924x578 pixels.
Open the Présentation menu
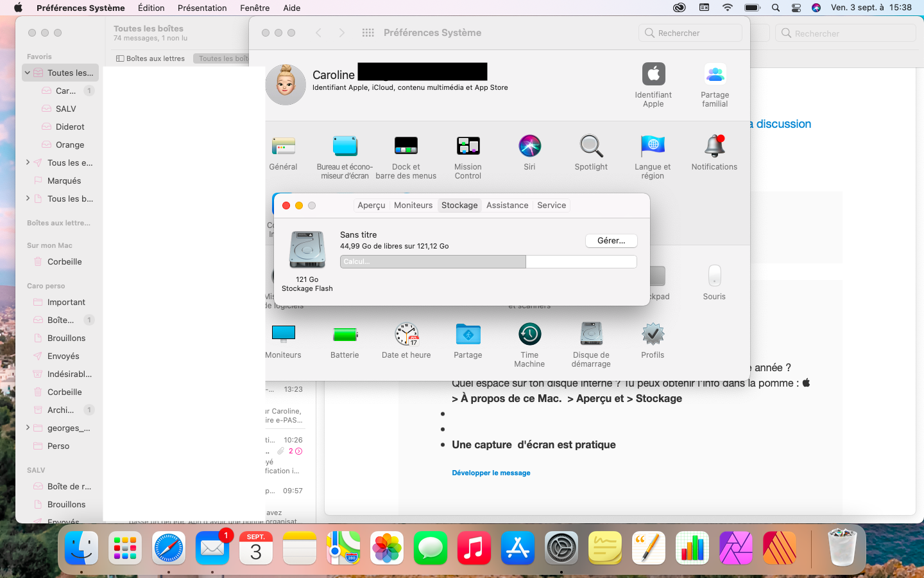click(202, 8)
